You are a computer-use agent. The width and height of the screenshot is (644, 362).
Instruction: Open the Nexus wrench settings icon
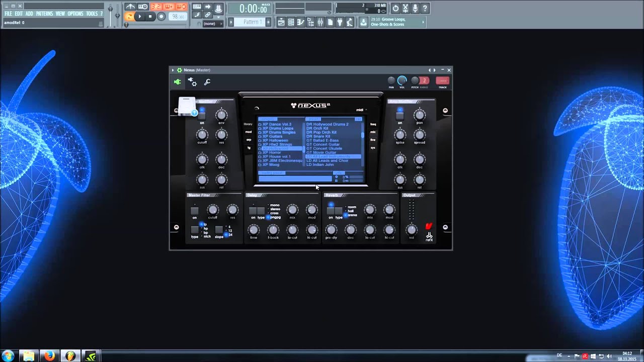[207, 81]
